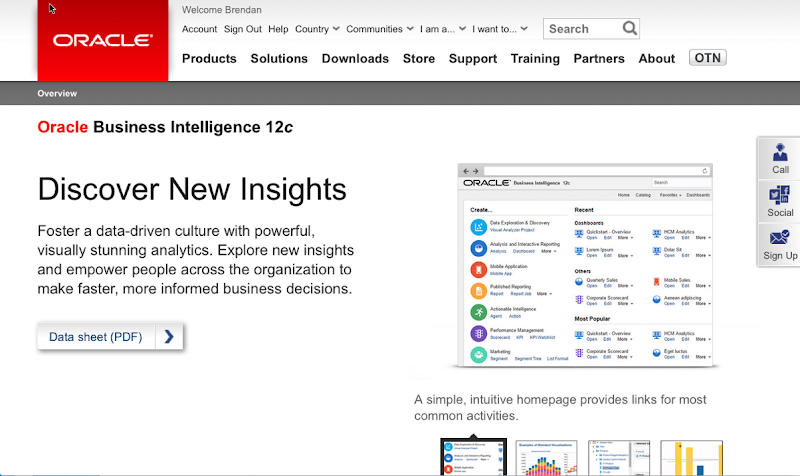Screen dimensions: 800x476
Task: Select the yellow bar chart thumbnail
Action: [691, 458]
